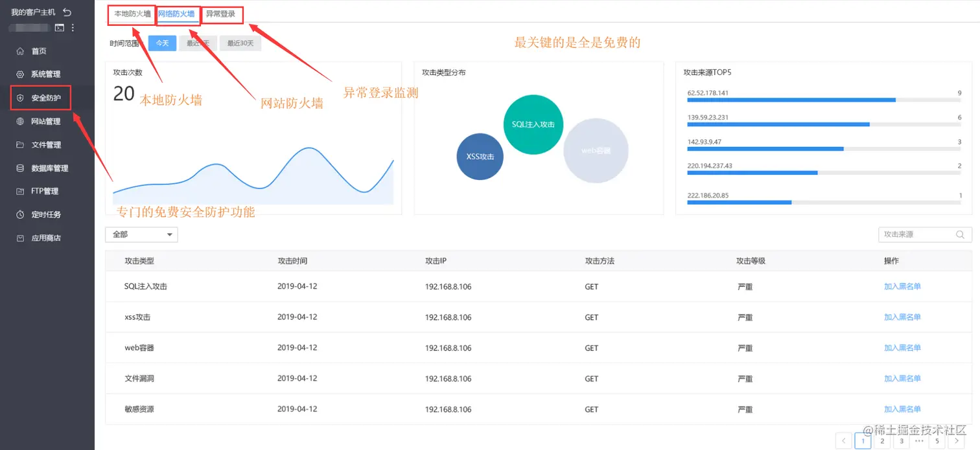
Task: Click the 142.93.9.47 source bar
Action: pyautogui.click(x=824, y=149)
